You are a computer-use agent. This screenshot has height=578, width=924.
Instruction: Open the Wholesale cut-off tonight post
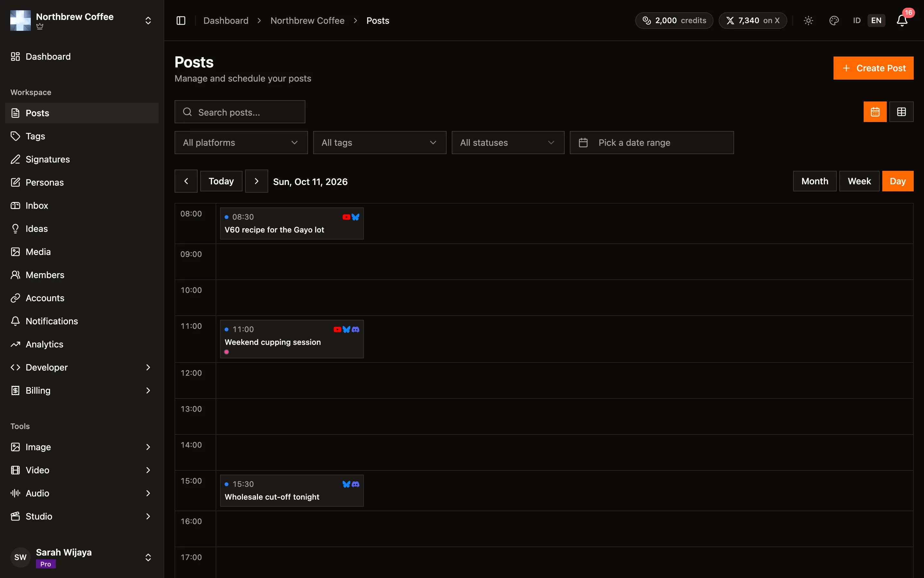click(292, 491)
